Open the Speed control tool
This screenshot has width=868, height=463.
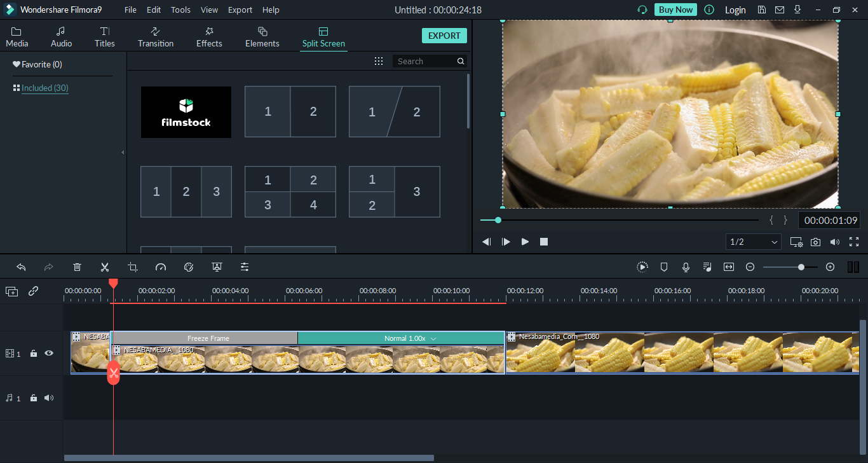pyautogui.click(x=160, y=267)
